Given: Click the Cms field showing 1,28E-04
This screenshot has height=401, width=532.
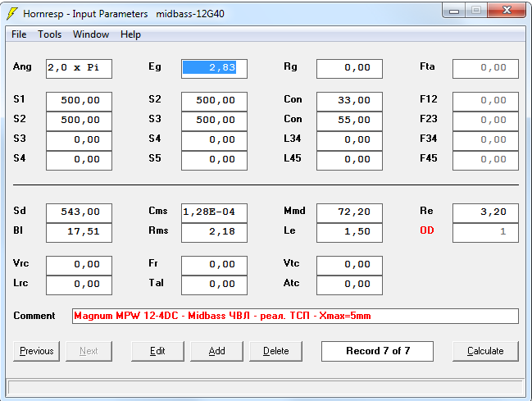Looking at the screenshot, I should coord(214,213).
